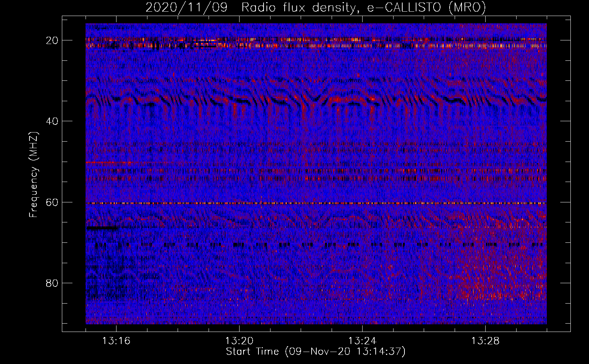Click the 13:24 time tick label
589x364 pixels.
pos(362,341)
